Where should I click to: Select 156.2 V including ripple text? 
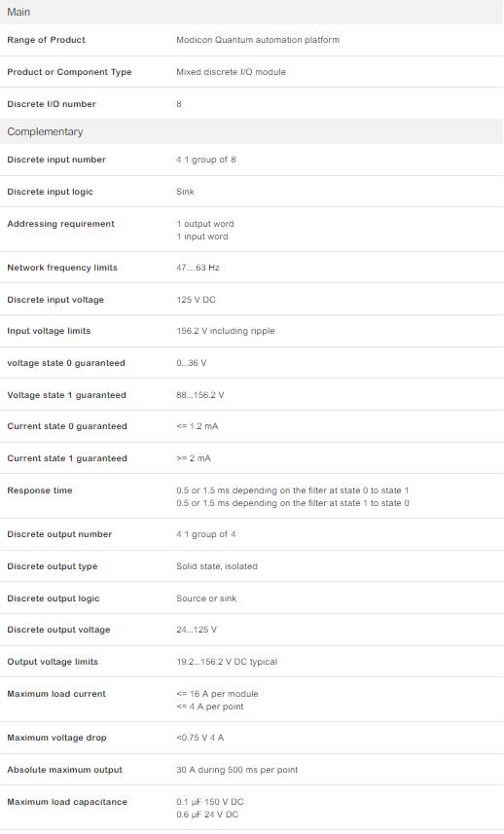[x=226, y=331]
